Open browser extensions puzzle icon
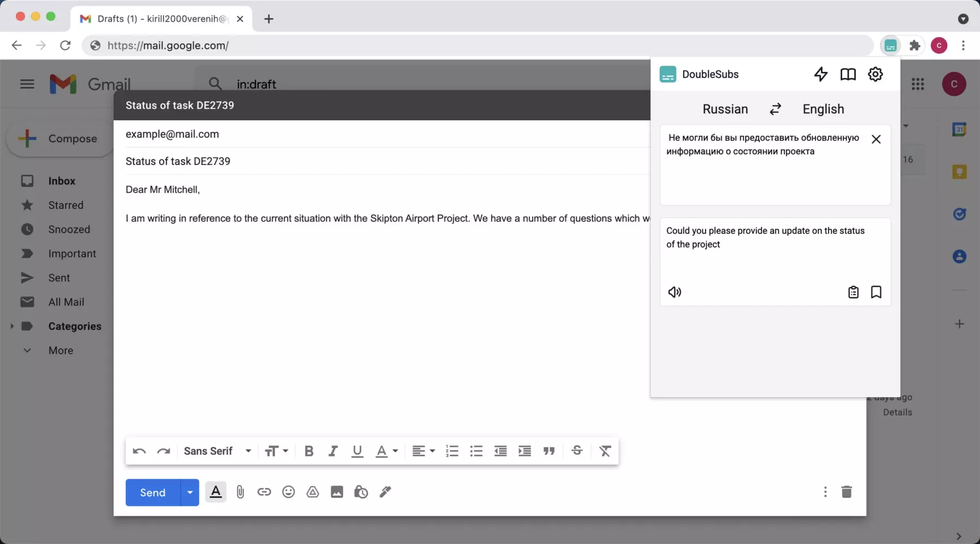The image size is (980, 544). tap(915, 46)
